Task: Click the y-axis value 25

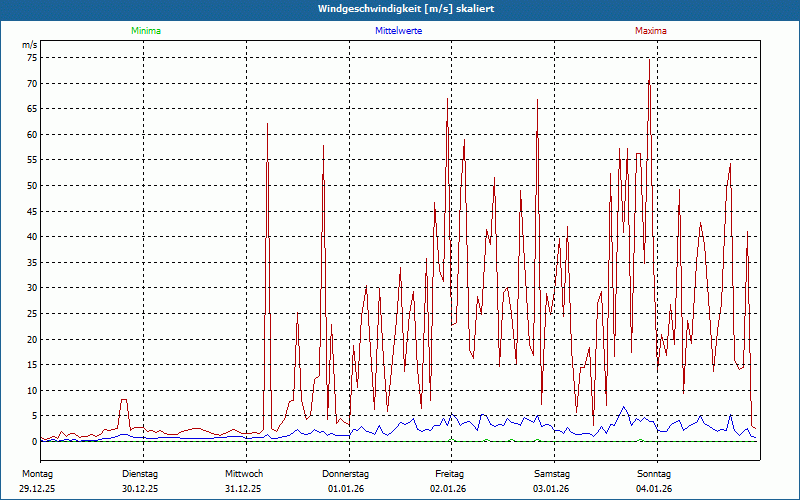Action: pos(32,314)
